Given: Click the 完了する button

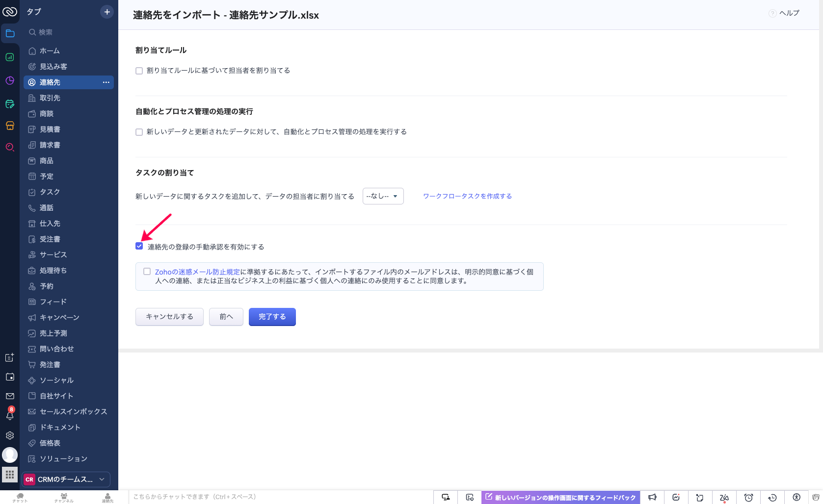Looking at the screenshot, I should tap(272, 317).
